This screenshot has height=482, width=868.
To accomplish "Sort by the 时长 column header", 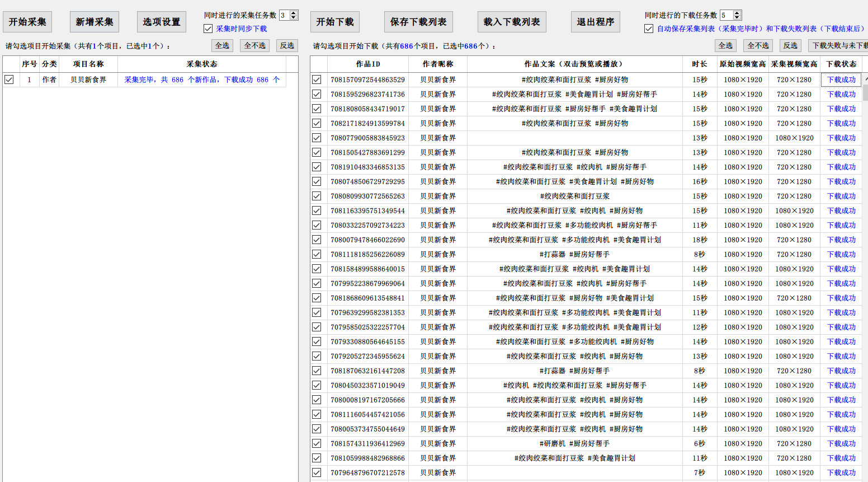I will pyautogui.click(x=699, y=64).
